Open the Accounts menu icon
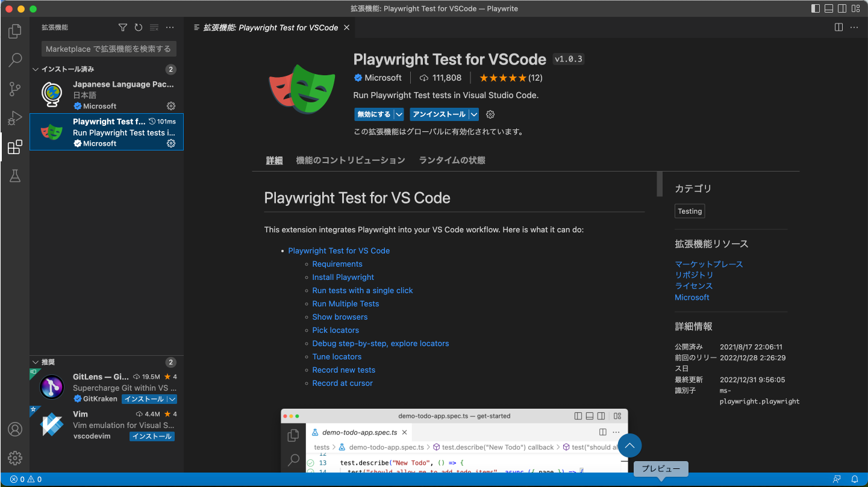The height and width of the screenshot is (487, 868). coord(15,429)
